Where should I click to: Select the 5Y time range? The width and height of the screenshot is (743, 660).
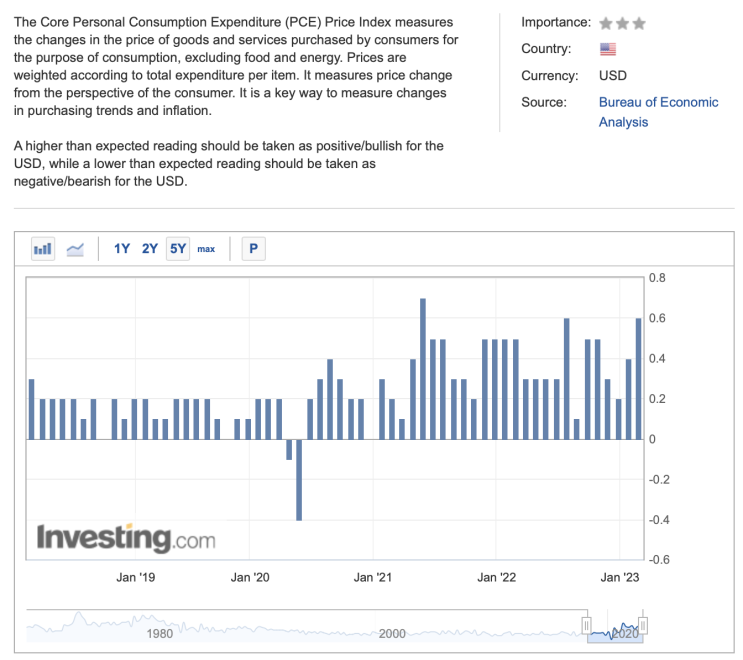pos(178,249)
